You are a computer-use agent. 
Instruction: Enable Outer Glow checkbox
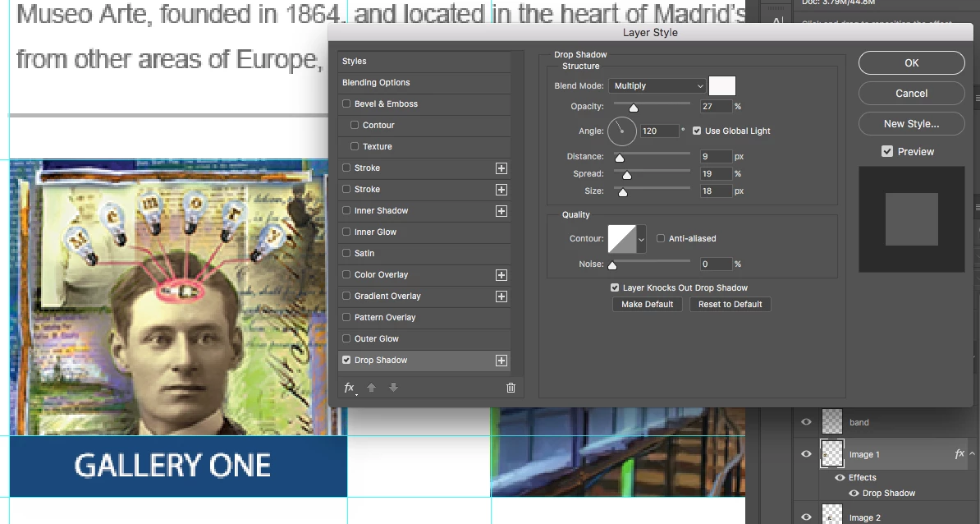pos(346,338)
